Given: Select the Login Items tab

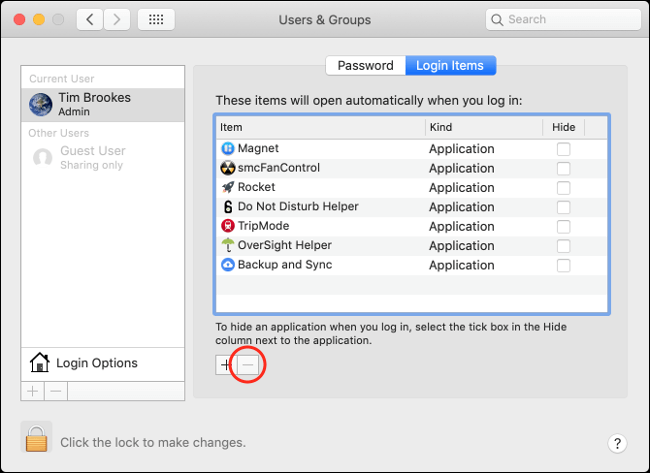Looking at the screenshot, I should coord(450,65).
